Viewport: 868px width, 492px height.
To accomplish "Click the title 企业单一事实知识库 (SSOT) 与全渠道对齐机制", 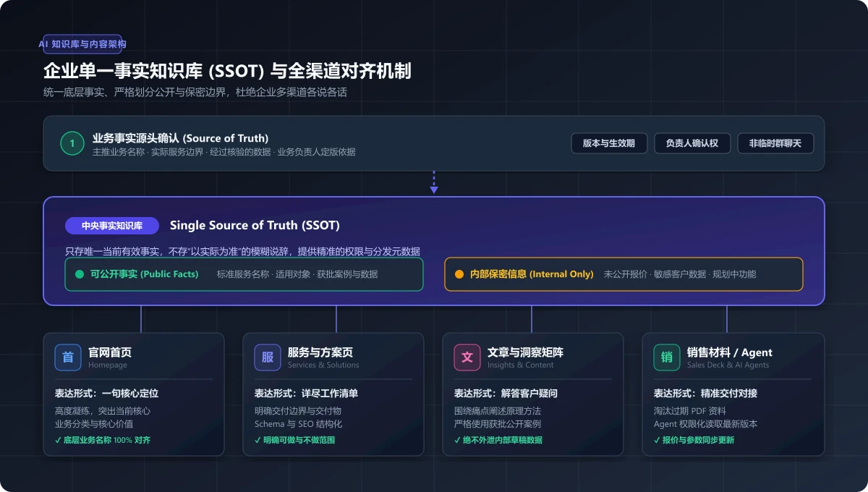I will [227, 71].
